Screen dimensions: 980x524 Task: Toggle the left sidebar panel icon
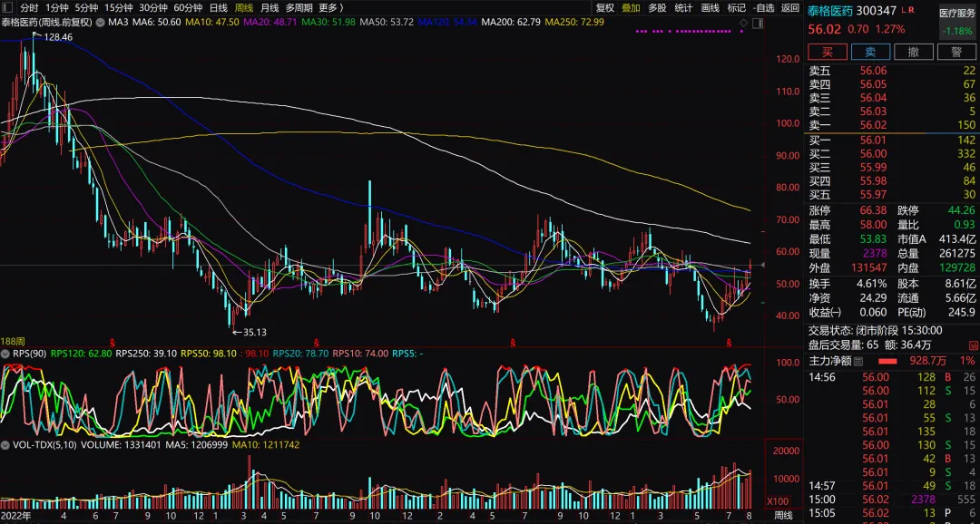(7, 8)
